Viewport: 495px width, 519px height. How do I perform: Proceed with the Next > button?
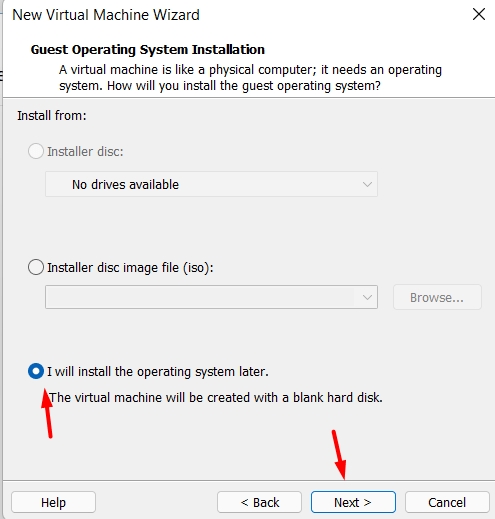pos(353,502)
